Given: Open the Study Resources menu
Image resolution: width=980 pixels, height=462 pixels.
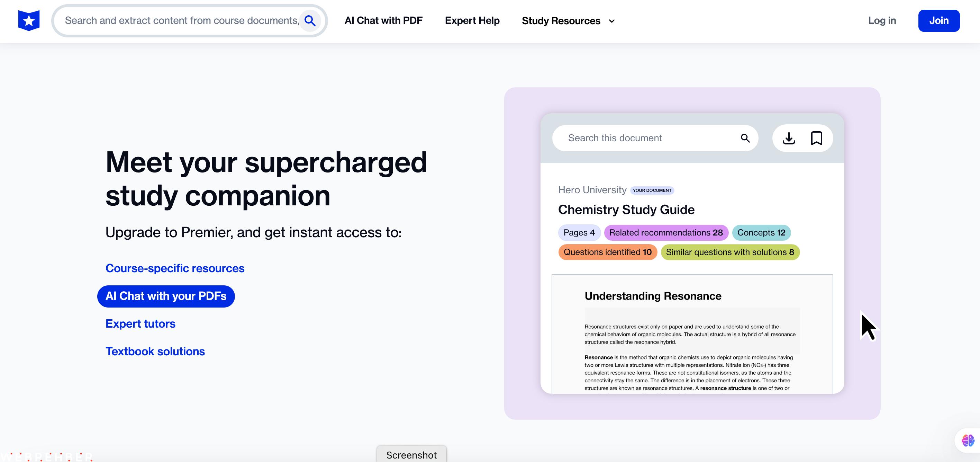Looking at the screenshot, I should point(568,21).
